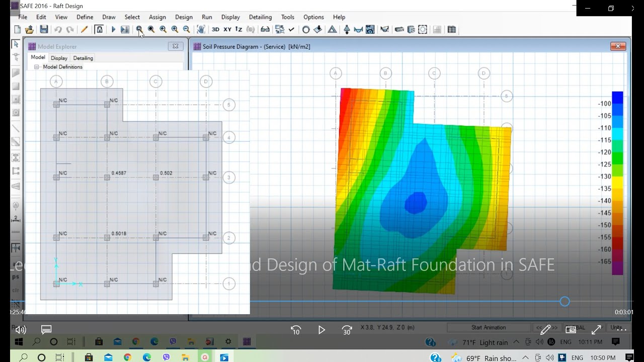This screenshot has height=362, width=644.
Task: Switch to the Display tab in Model Explorer
Action: tap(59, 58)
